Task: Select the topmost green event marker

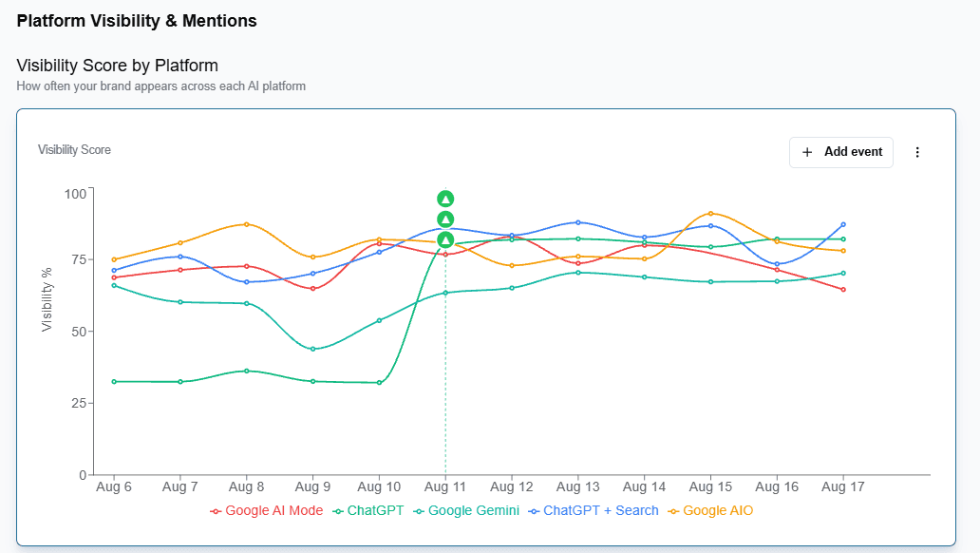Action: [445, 199]
